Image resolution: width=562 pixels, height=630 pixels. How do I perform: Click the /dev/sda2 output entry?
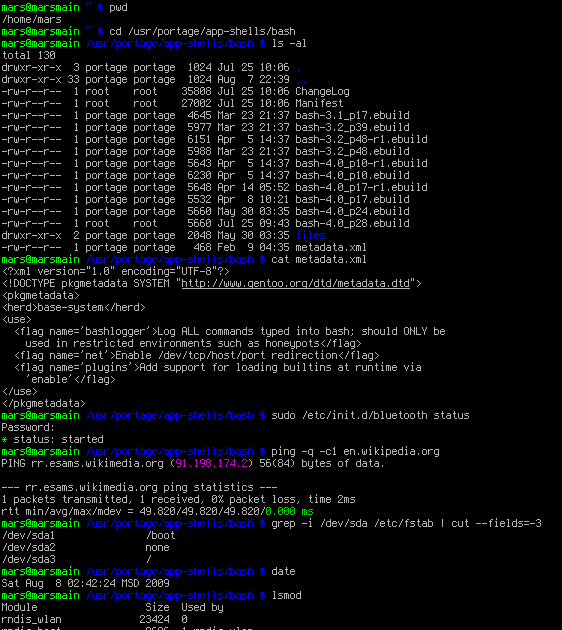click(29, 548)
